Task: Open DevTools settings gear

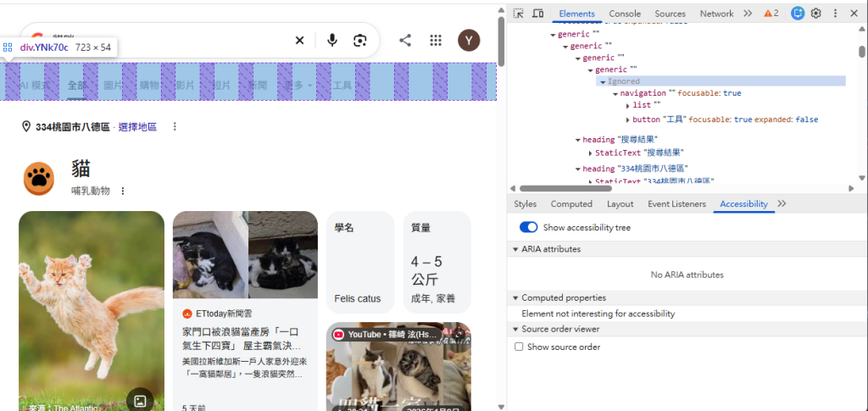Action: (x=816, y=14)
